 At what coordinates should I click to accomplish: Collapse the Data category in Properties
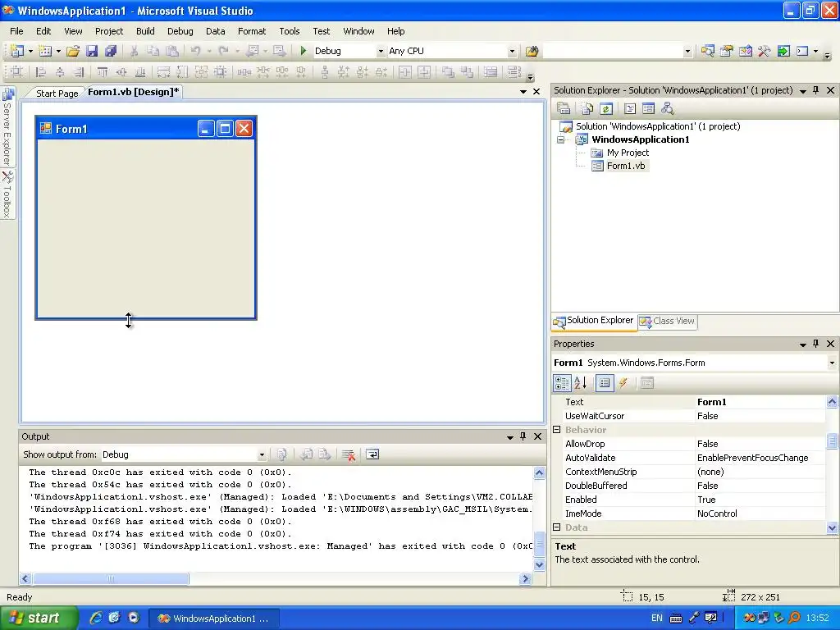[557, 527]
